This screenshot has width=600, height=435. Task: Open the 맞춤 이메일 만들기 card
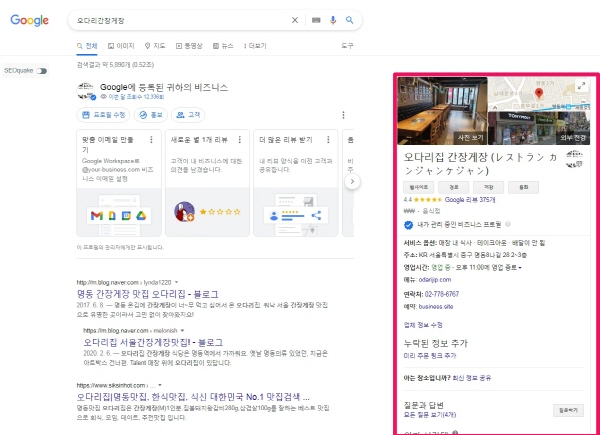(x=119, y=183)
